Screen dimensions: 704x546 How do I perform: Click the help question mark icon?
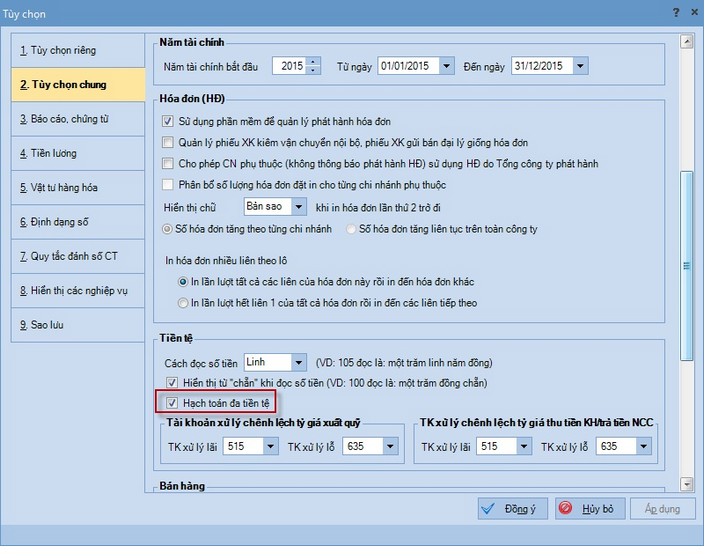[x=676, y=13]
